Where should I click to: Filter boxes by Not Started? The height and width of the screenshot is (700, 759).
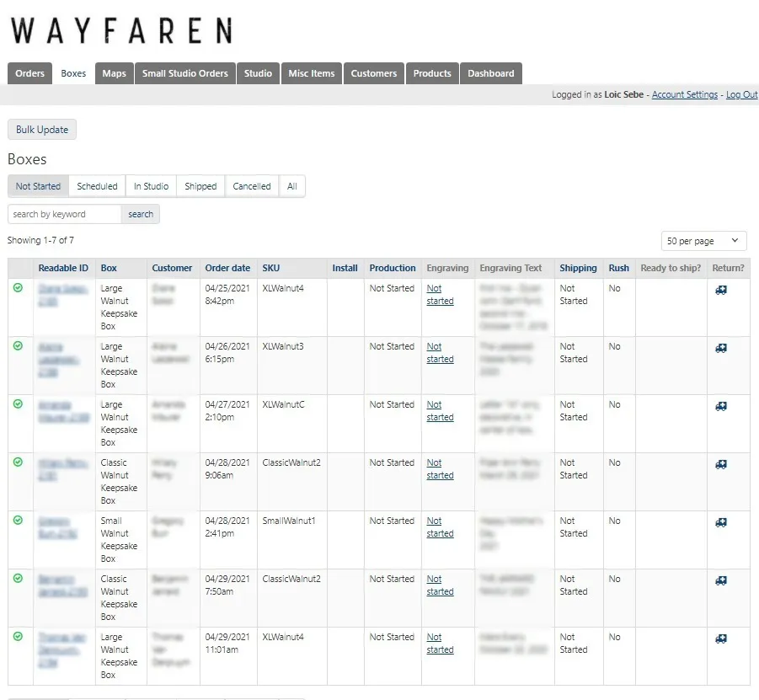[x=38, y=186]
